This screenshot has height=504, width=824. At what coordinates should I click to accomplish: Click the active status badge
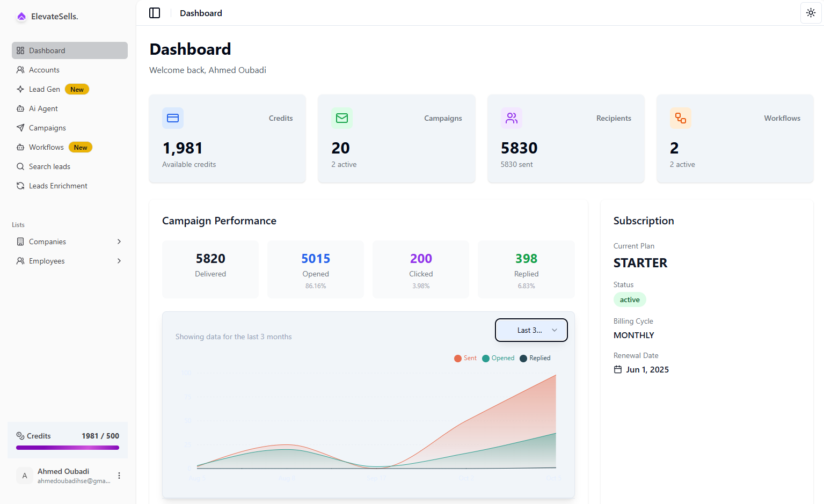click(630, 300)
